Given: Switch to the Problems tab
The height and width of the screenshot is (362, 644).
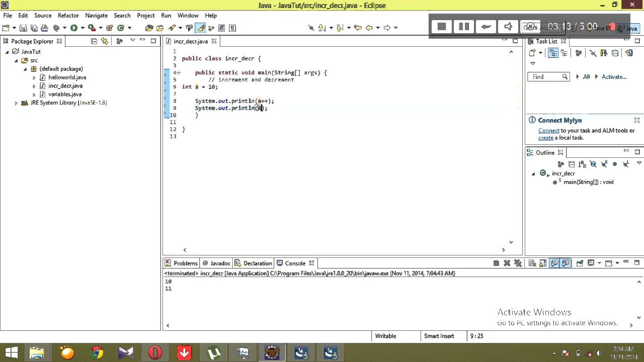Looking at the screenshot, I should tap(181, 263).
